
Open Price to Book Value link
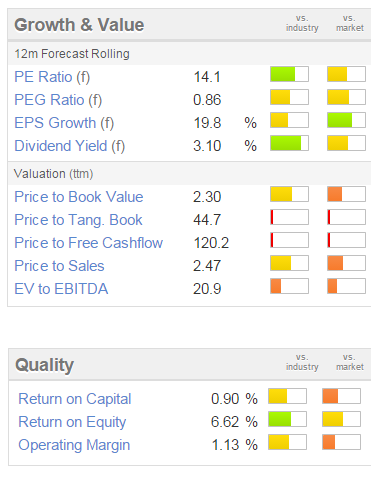79,197
